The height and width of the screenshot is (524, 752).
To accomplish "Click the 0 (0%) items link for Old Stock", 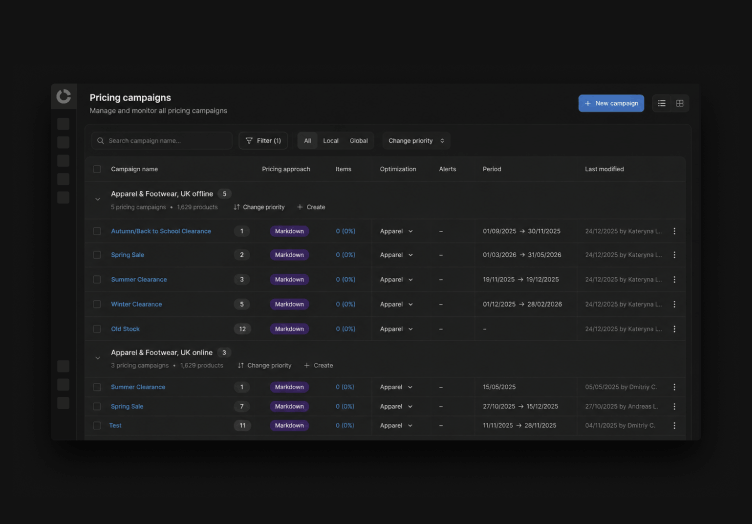I will coord(345,329).
